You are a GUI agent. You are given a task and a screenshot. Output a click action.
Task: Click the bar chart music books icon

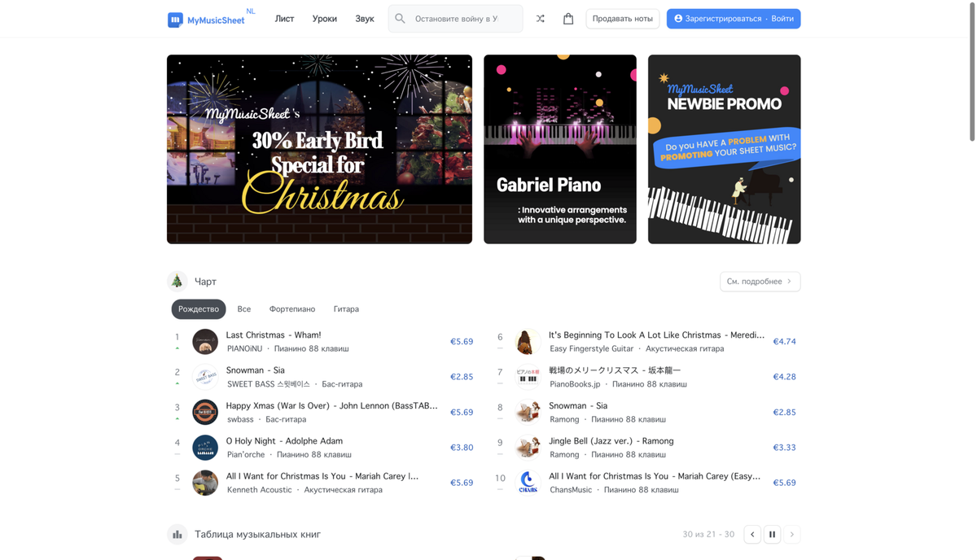(177, 535)
